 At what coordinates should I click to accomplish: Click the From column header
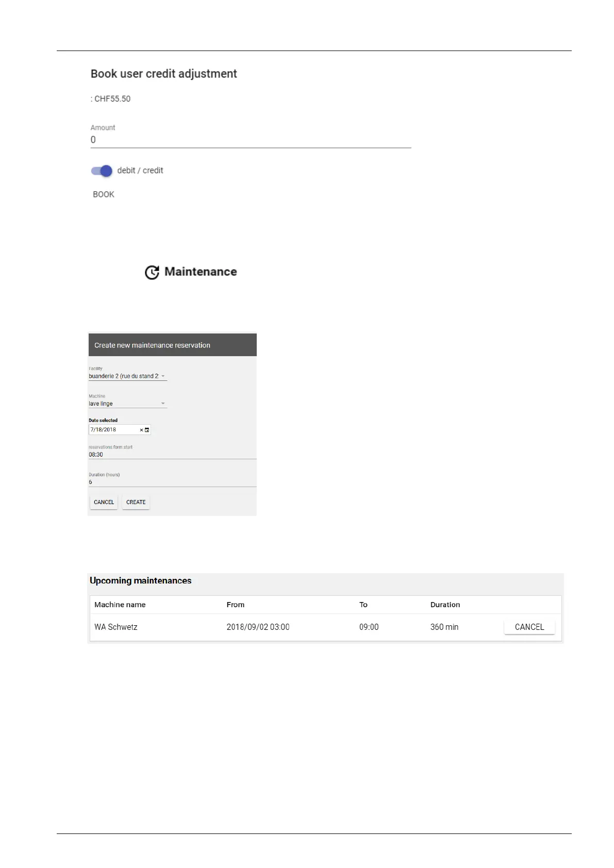point(236,605)
